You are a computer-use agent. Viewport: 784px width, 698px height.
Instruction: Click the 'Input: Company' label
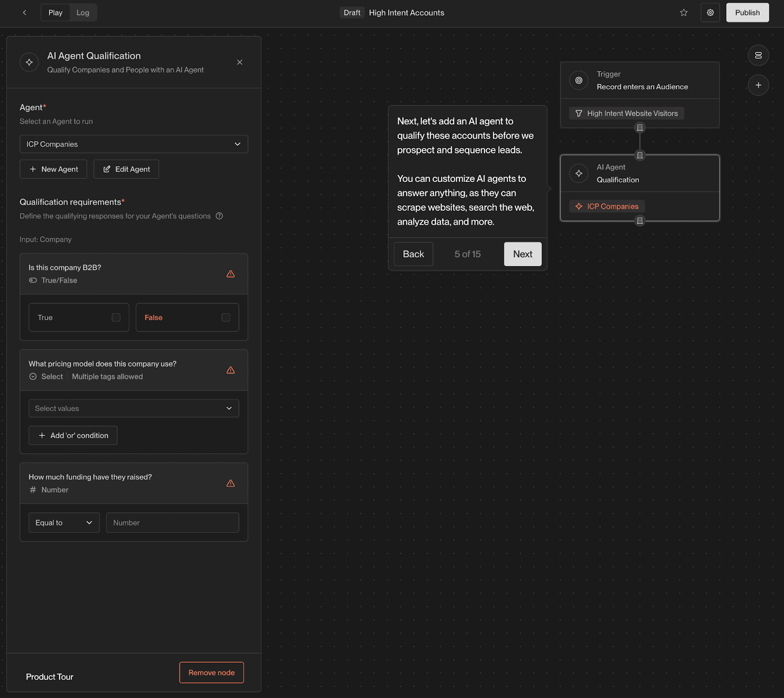click(46, 240)
